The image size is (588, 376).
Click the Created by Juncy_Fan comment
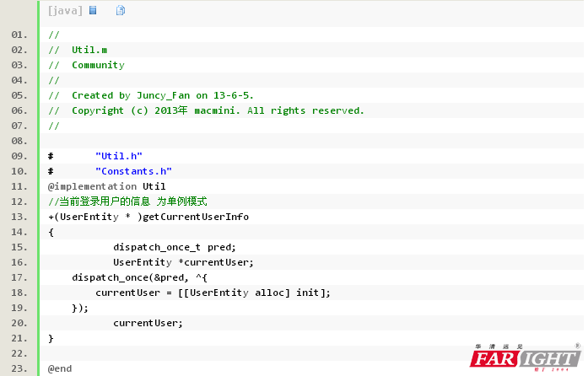[162, 95]
